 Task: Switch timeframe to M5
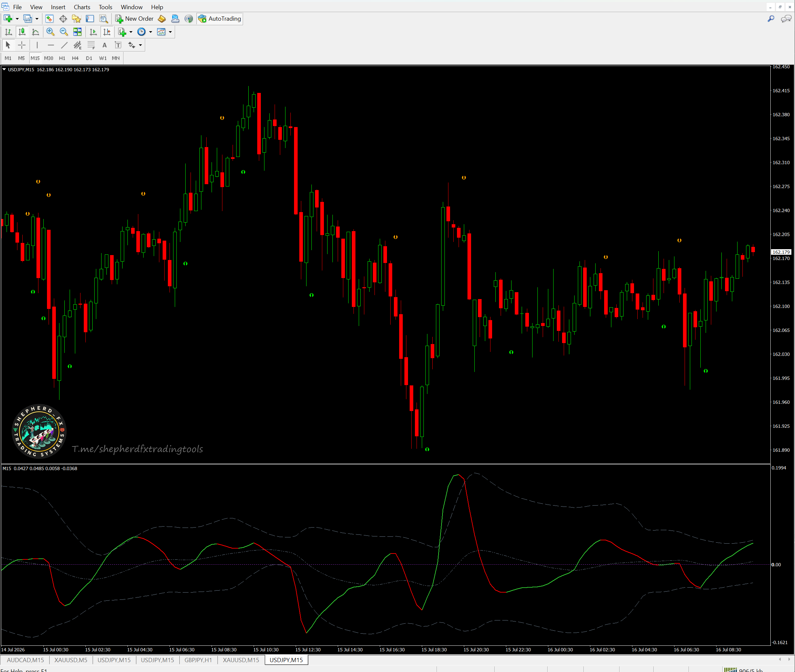[x=21, y=58]
